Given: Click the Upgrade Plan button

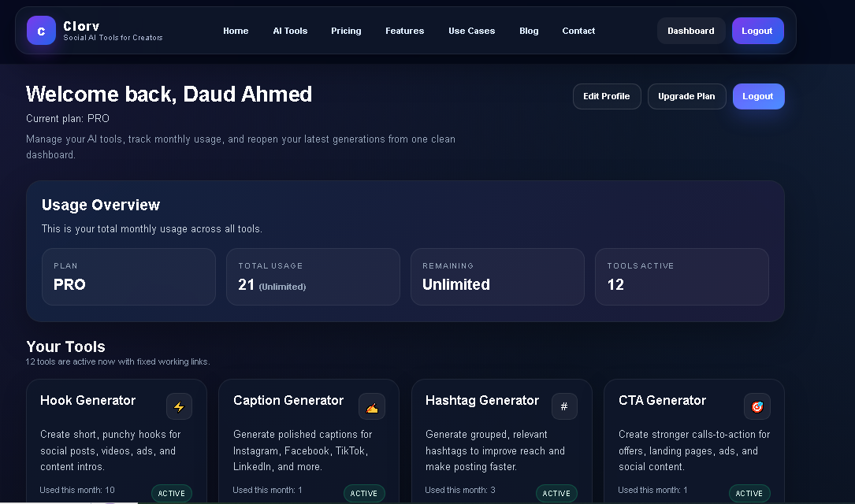Looking at the screenshot, I should coord(686,96).
